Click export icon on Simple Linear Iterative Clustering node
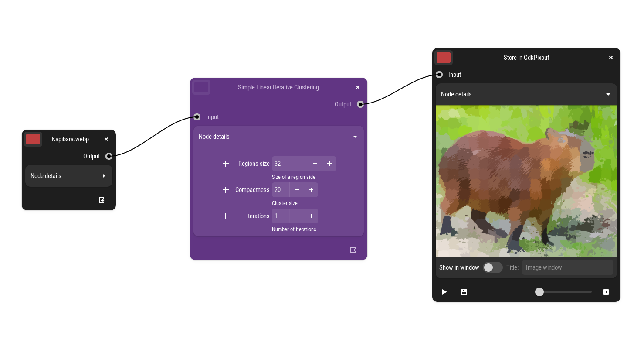The height and width of the screenshot is (363, 644). point(353,250)
